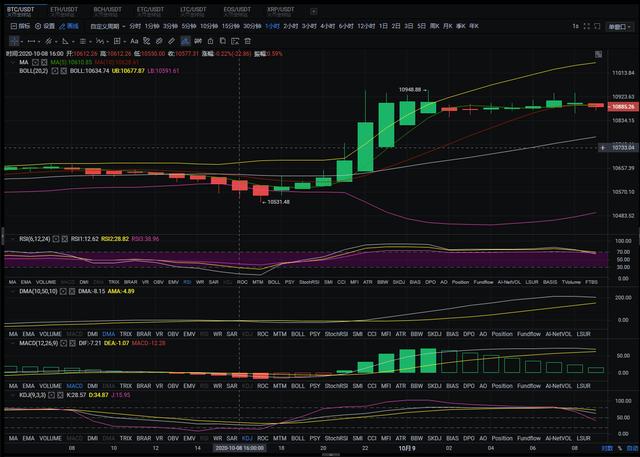Expand the wave tool options arrow
Viewport: 640px width, 457px height.
point(107,42)
